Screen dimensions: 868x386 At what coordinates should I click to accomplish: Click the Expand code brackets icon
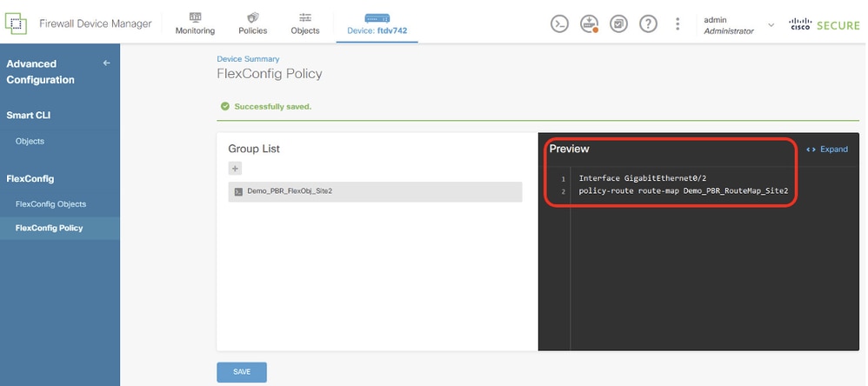(x=811, y=150)
